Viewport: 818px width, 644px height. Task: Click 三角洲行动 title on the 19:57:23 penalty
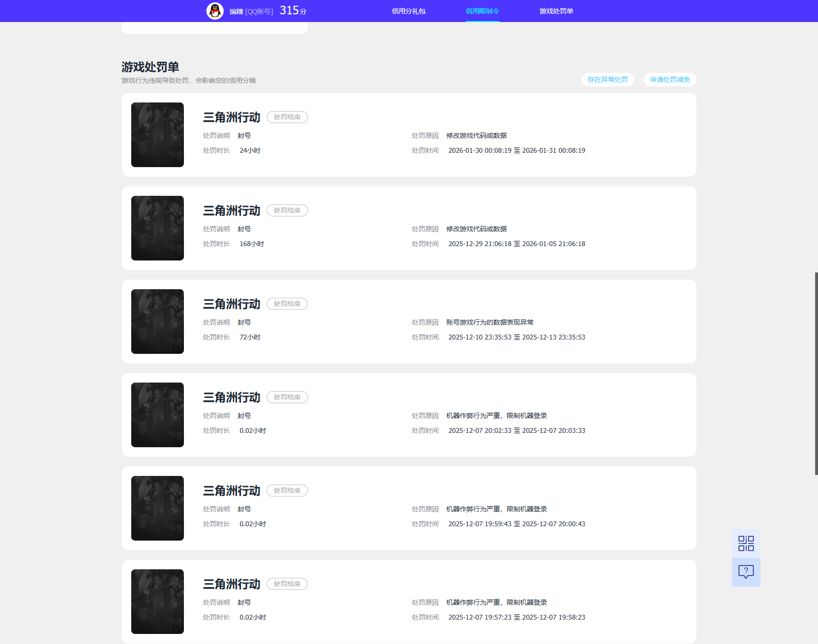[x=232, y=584]
